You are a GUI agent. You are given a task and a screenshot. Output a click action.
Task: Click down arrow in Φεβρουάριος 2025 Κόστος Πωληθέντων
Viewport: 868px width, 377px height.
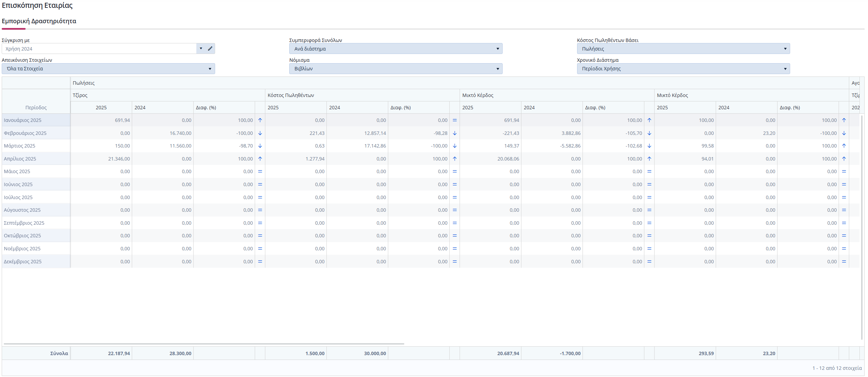pyautogui.click(x=454, y=133)
